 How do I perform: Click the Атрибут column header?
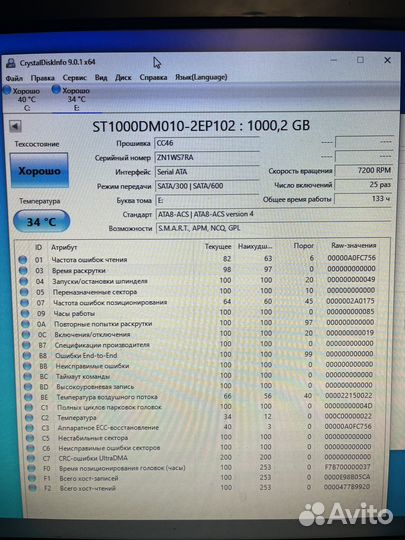pyautogui.click(x=64, y=247)
